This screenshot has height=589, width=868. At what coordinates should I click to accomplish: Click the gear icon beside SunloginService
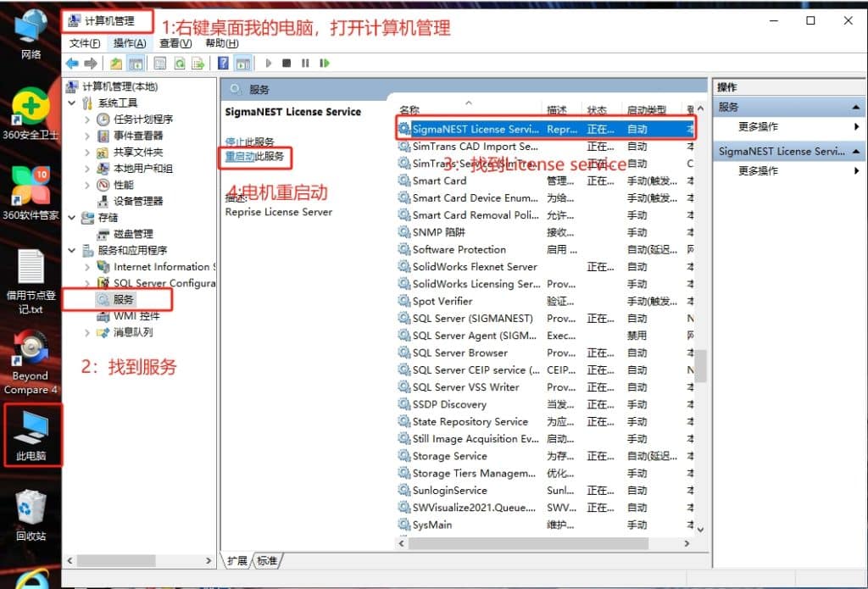pyautogui.click(x=404, y=490)
